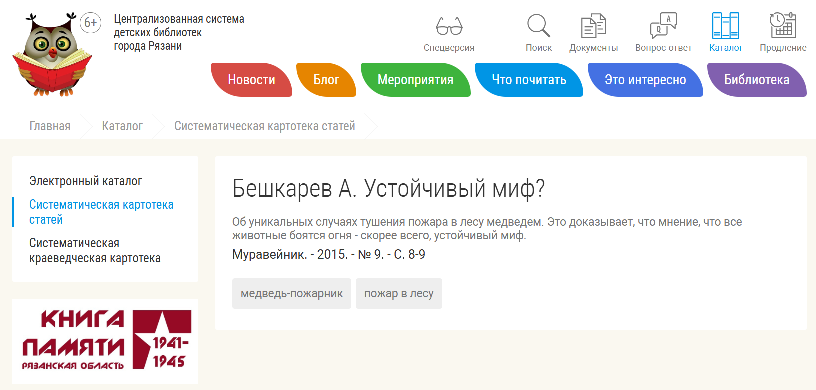Go to the Новости section

252,80
